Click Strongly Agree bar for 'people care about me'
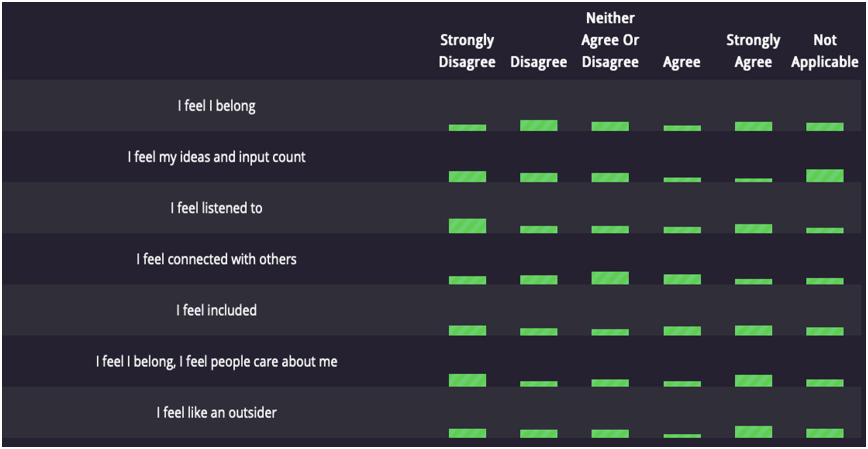This screenshot has height=449, width=868. click(x=754, y=381)
